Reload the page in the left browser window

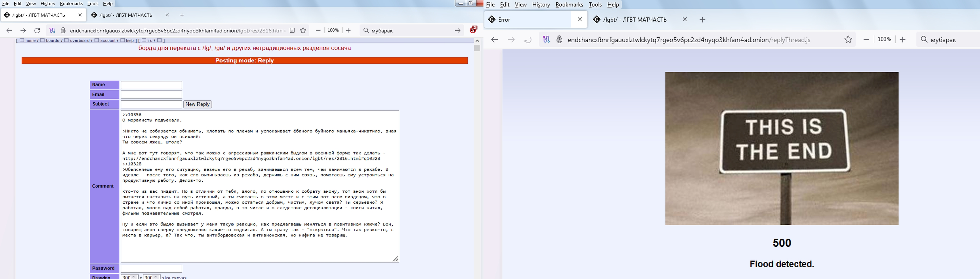[x=37, y=30]
